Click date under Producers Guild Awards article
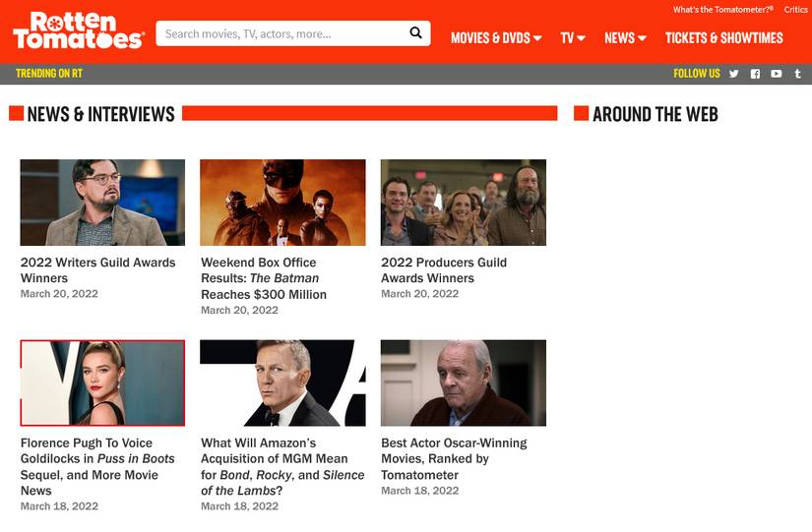This screenshot has width=812, height=532. click(420, 294)
